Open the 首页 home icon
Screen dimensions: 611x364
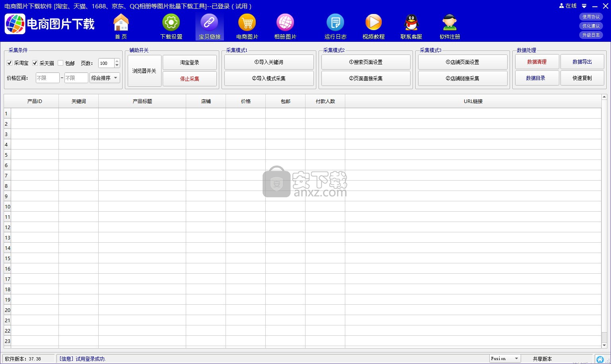click(x=121, y=23)
